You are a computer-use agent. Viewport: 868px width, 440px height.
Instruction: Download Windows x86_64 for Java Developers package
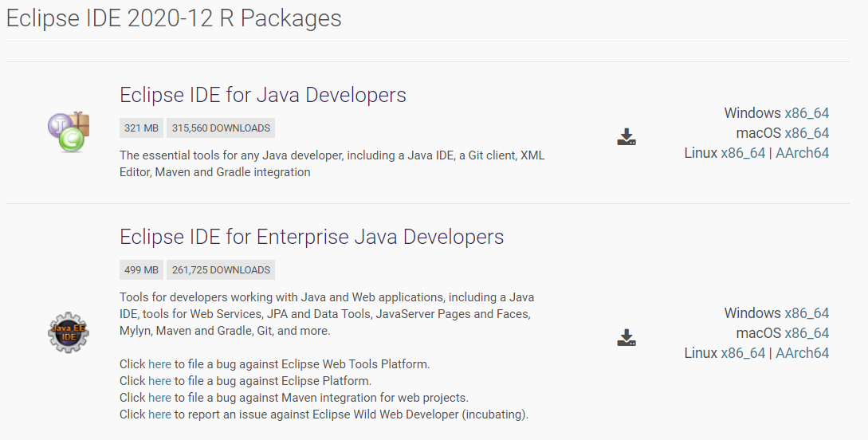coord(807,113)
